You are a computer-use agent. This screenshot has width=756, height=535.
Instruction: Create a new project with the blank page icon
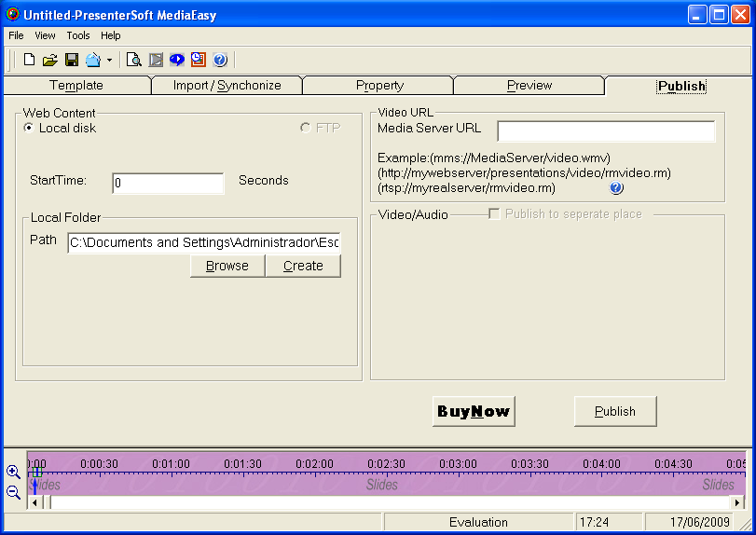click(29, 60)
